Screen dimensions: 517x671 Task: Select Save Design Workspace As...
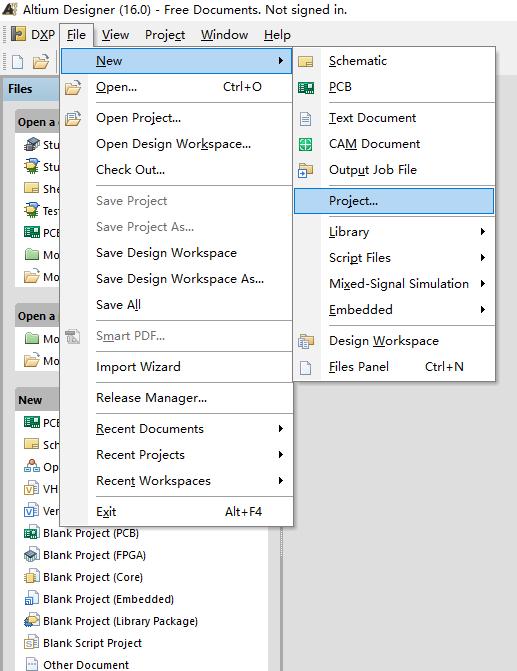(x=177, y=279)
